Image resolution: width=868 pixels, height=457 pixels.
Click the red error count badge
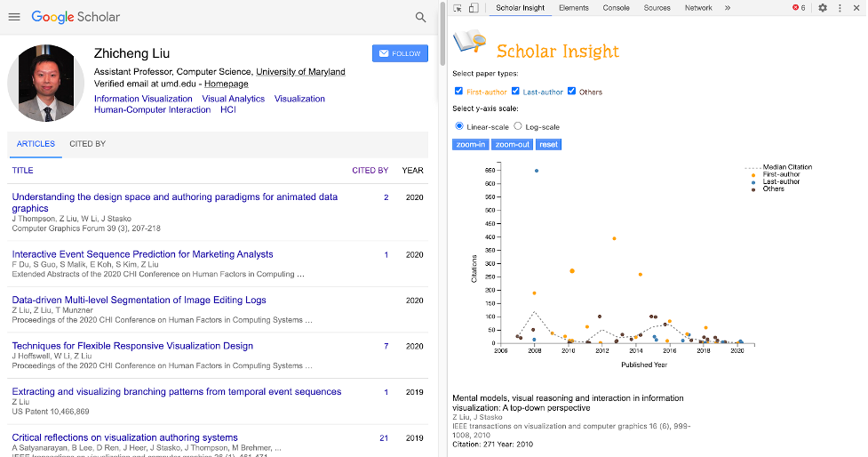799,8
